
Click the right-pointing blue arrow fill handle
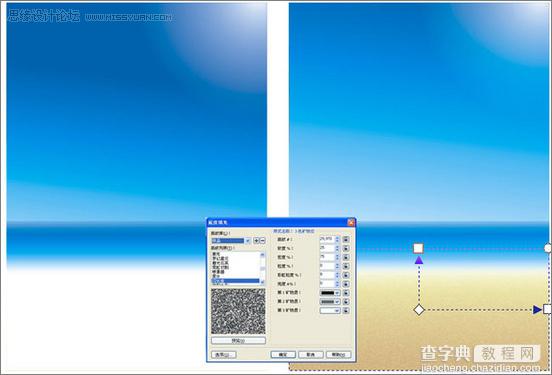(537, 310)
